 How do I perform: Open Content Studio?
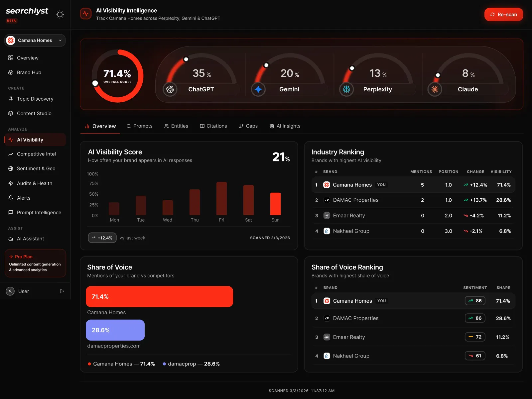[x=35, y=113]
